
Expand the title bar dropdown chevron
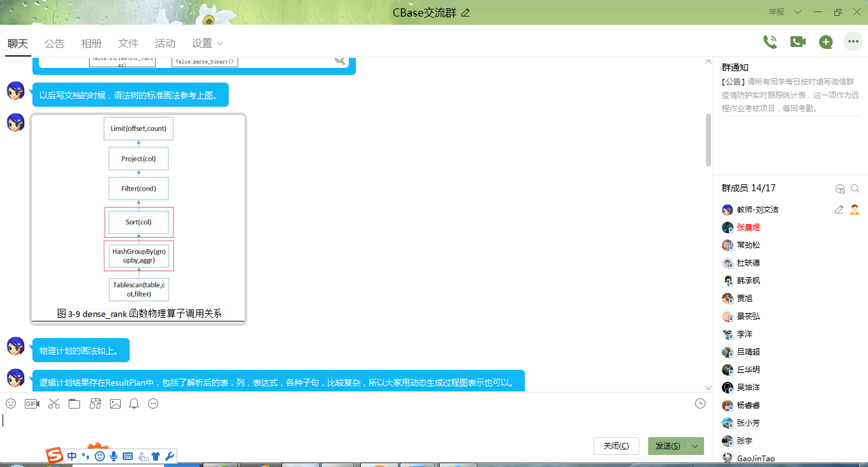pos(798,12)
